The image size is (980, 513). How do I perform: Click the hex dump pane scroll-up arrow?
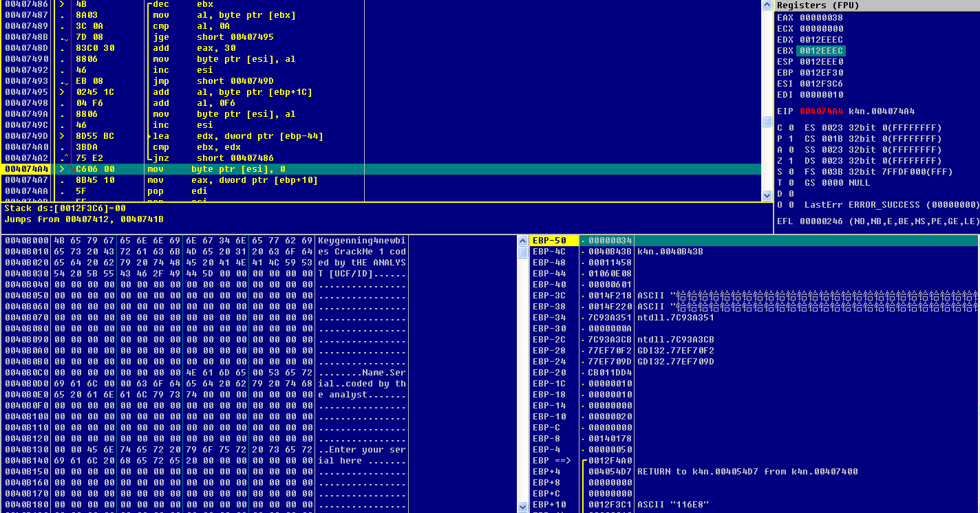click(x=523, y=241)
